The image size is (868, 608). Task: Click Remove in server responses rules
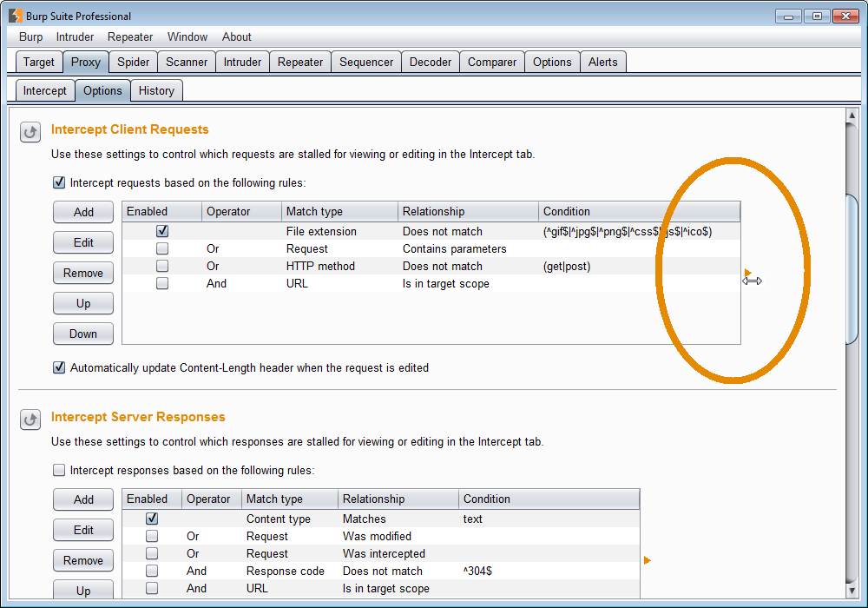(83, 560)
